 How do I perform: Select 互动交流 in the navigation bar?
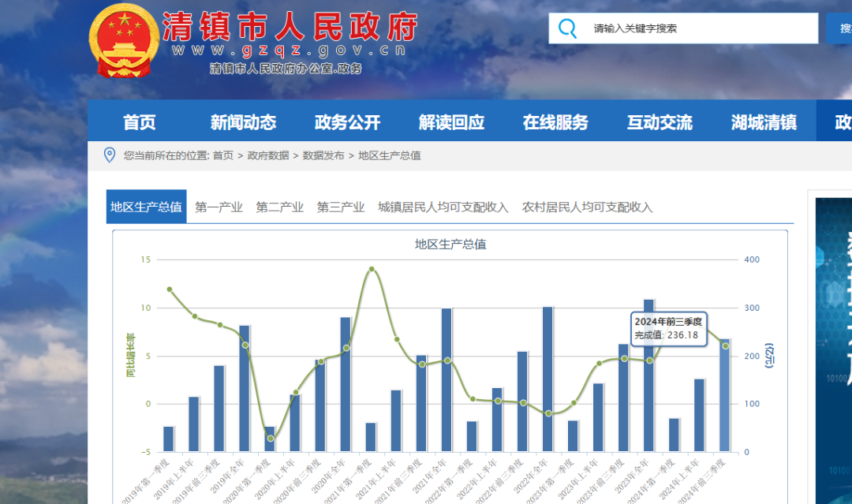tap(660, 122)
